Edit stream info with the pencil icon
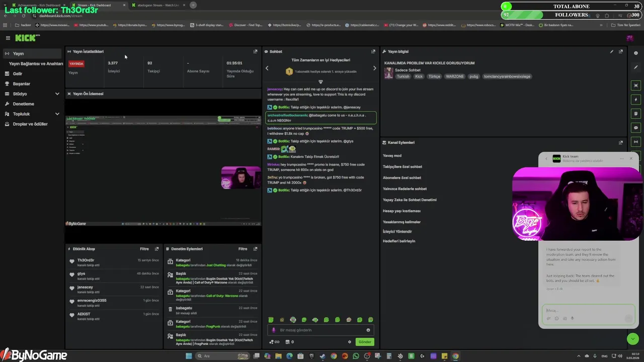Image resolution: width=644 pixels, height=362 pixels. pos(612,51)
